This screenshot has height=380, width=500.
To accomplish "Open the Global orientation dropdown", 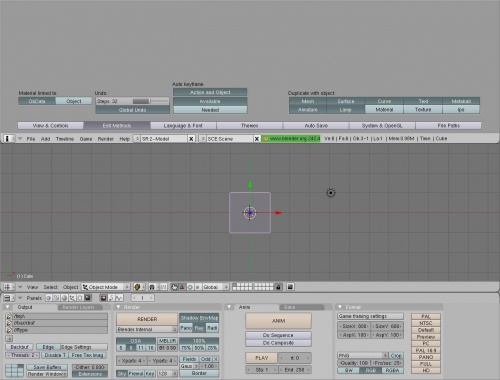I will point(216,287).
